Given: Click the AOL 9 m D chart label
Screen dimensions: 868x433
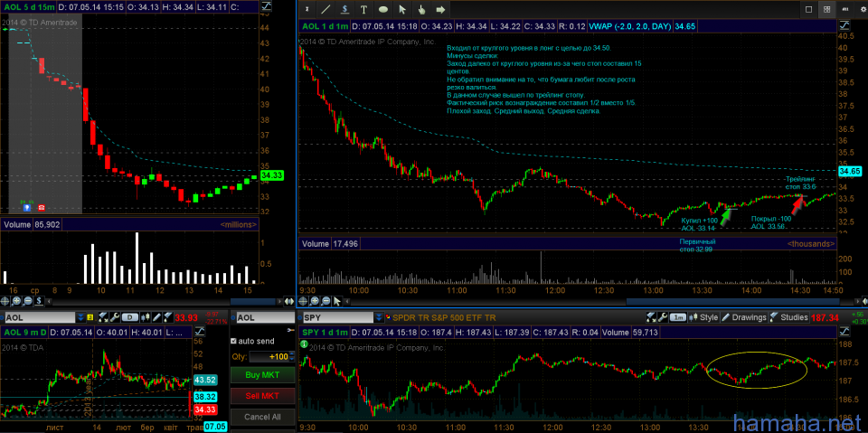Looking at the screenshot, I should click(25, 333).
